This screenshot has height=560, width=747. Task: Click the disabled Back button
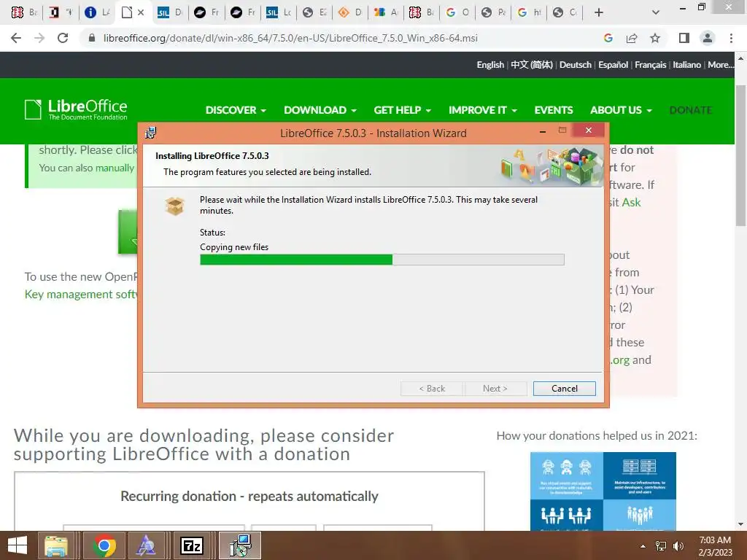pyautogui.click(x=432, y=389)
